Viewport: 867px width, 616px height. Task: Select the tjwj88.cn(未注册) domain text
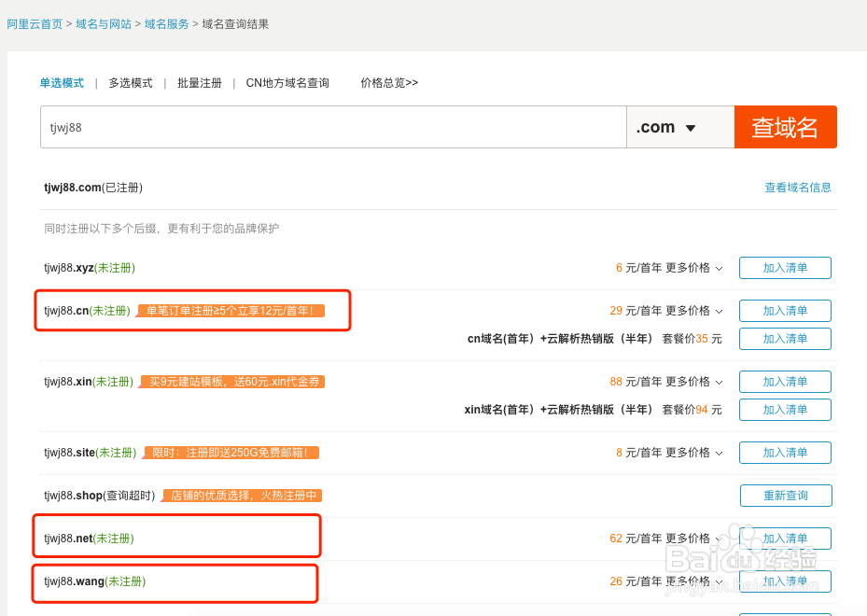[x=88, y=311]
